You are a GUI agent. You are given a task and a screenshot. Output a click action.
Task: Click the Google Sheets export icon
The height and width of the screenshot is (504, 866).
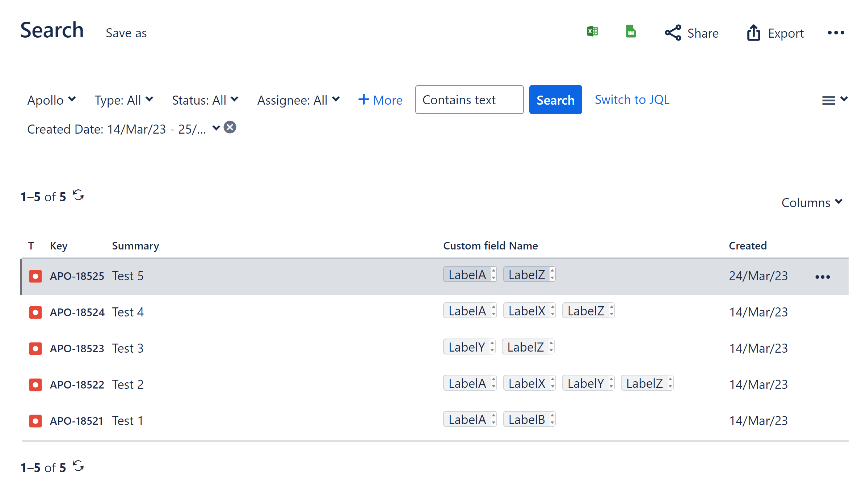[x=631, y=31]
